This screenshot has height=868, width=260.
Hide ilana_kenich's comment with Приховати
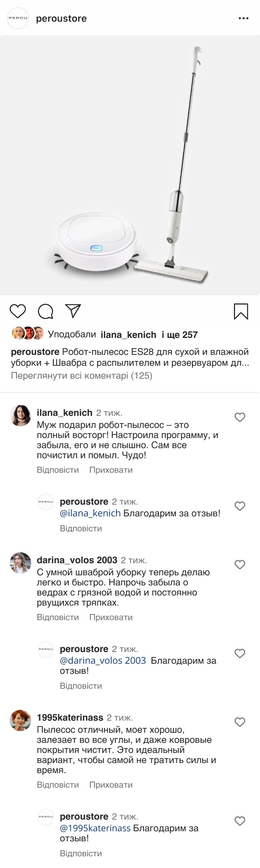click(x=111, y=470)
